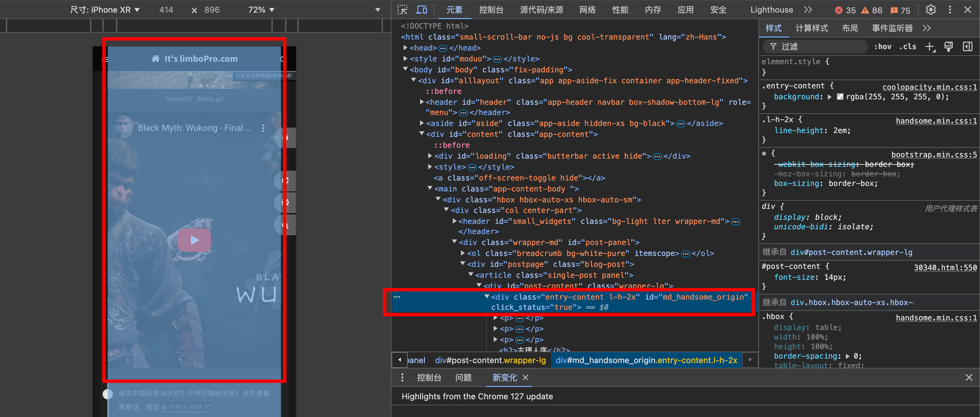This screenshot has height=417, width=980.
Task: Select div#post-content.wrapper-lg breadcrumb
Action: pos(490,360)
